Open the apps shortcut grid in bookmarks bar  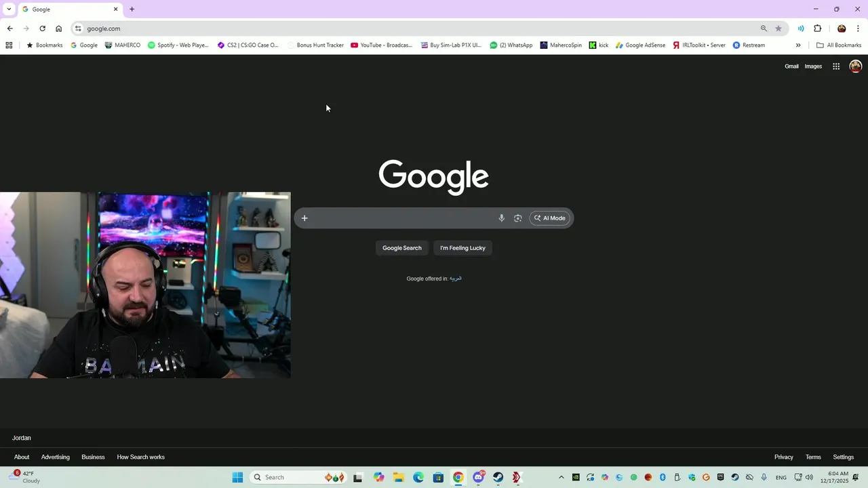click(x=9, y=45)
